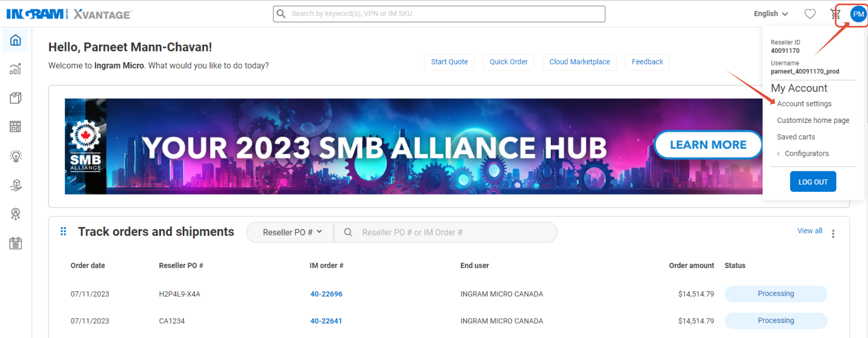Viewport: 868px width, 338px height.
Task: Open the three-dot menu for Track orders
Action: [x=833, y=234]
